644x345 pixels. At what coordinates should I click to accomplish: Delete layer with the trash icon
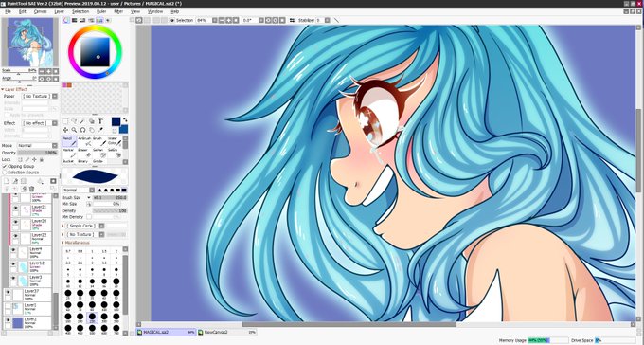(x=31, y=189)
